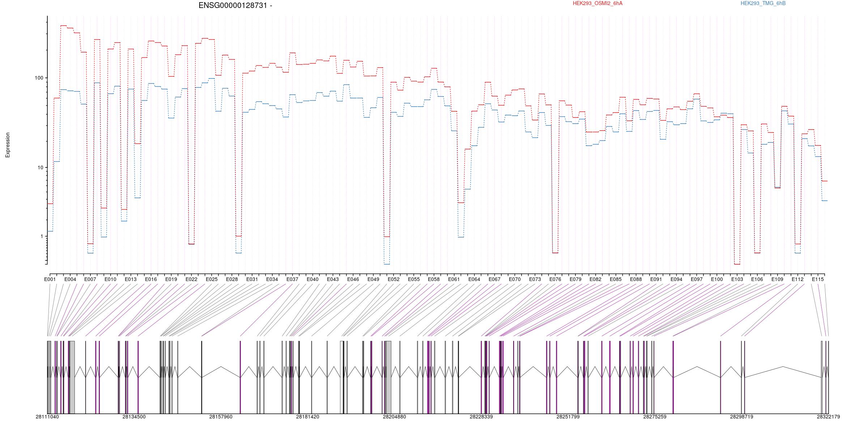
Task: Click exon label E025
Action: 212,279
